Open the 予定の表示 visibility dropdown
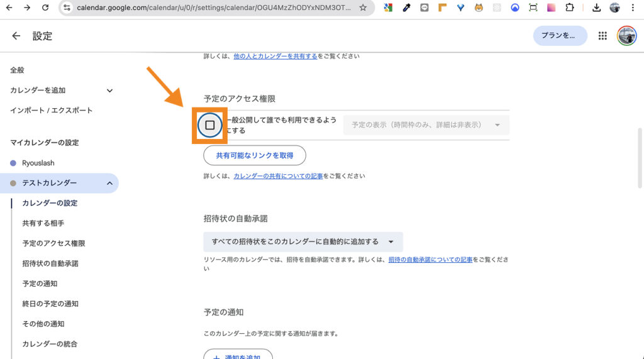644x359 pixels. coord(426,125)
